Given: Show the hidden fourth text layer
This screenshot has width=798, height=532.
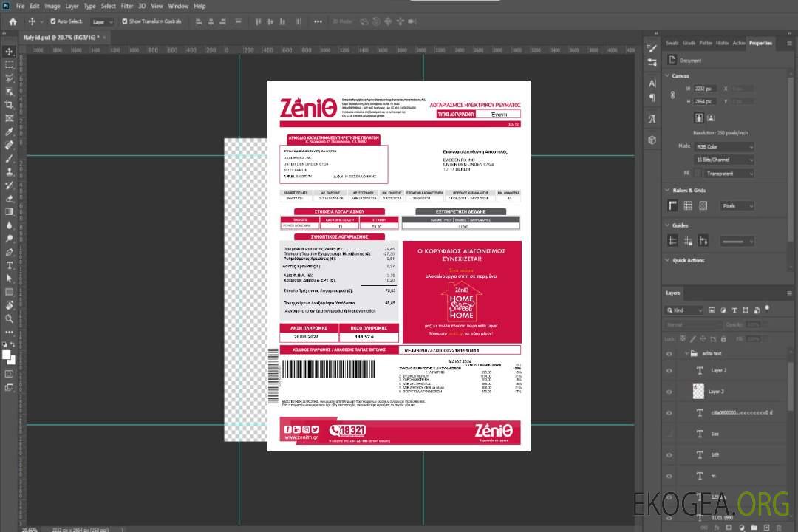Looking at the screenshot, I should (669, 434).
